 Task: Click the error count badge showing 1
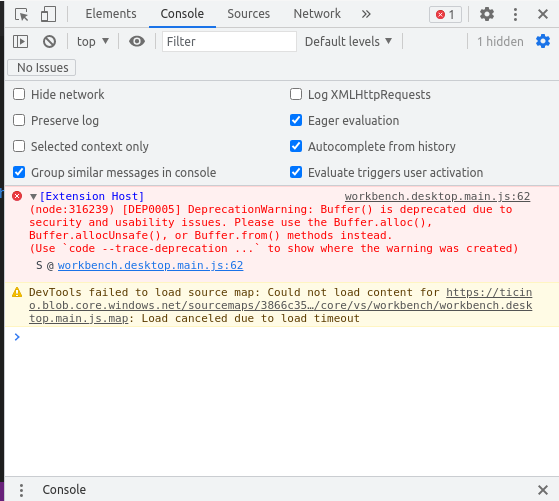point(445,15)
